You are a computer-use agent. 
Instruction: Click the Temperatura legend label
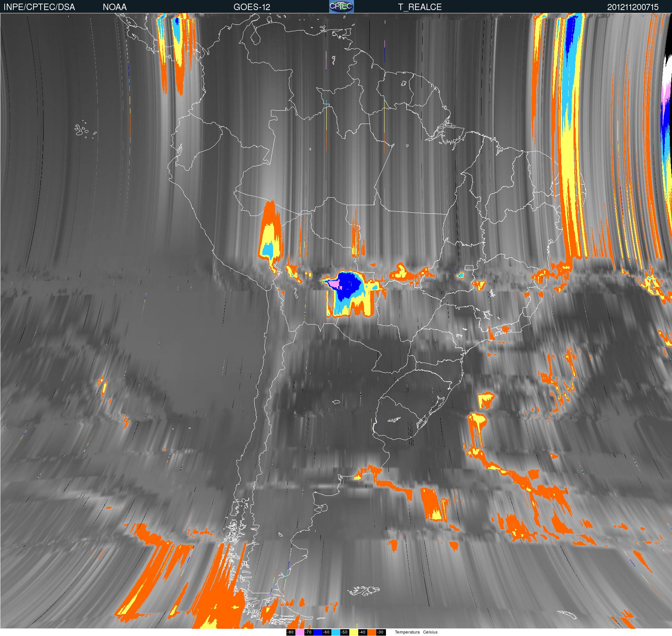(x=407, y=632)
